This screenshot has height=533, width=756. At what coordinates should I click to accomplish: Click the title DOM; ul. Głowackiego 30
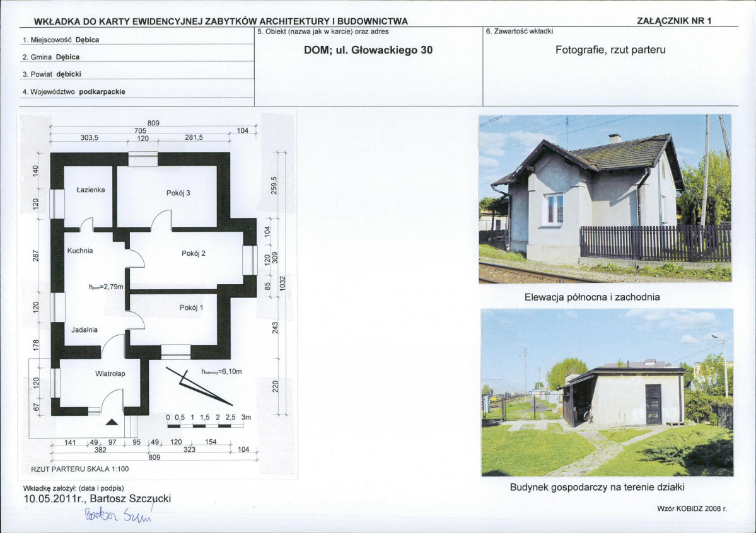(368, 50)
